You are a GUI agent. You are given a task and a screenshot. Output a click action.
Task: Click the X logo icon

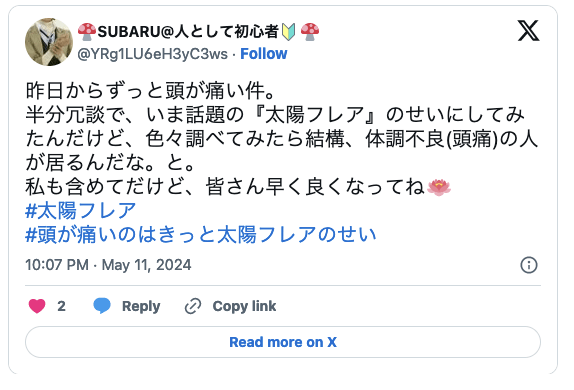(x=528, y=31)
